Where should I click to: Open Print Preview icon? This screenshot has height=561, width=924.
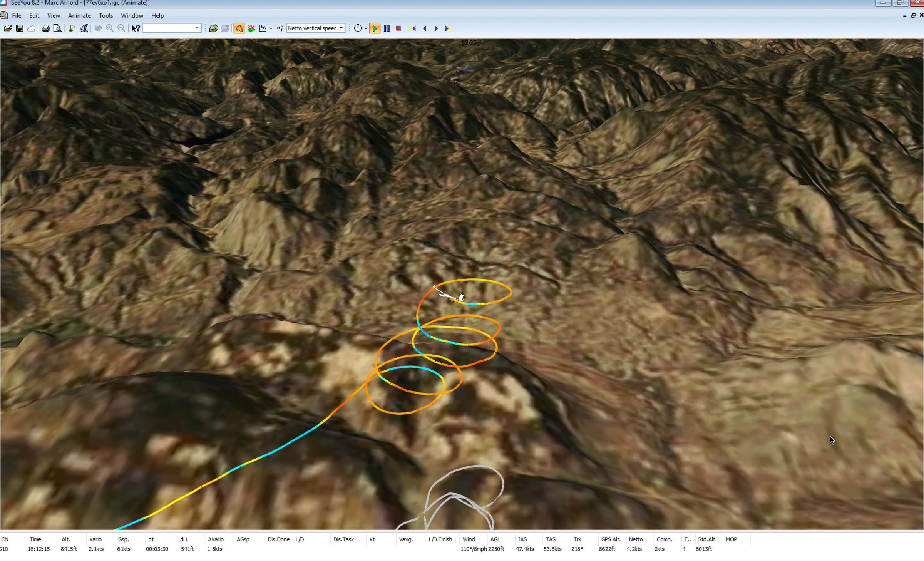point(57,28)
